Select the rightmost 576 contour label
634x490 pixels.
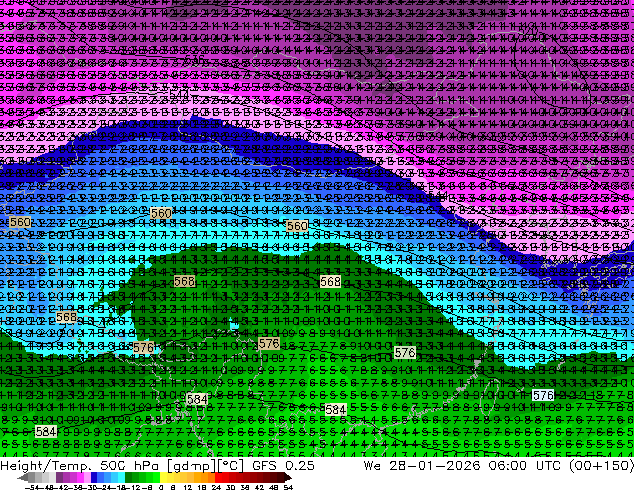pyautogui.click(x=543, y=395)
